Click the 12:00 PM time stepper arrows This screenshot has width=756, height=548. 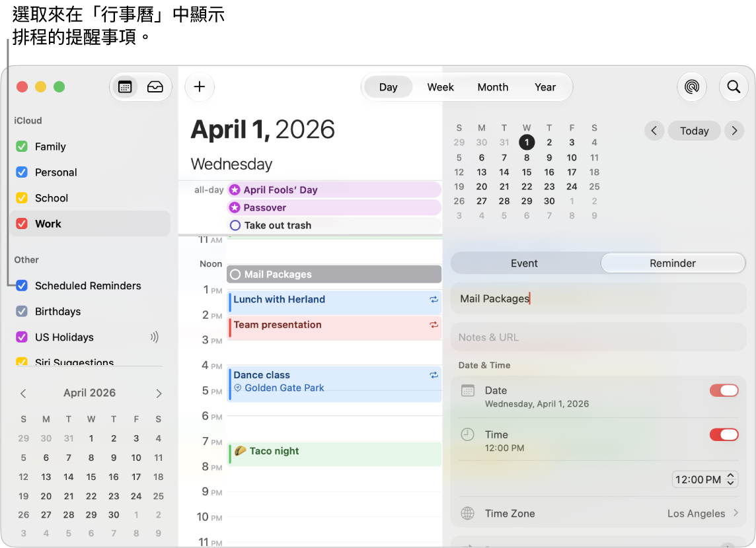pyautogui.click(x=730, y=479)
